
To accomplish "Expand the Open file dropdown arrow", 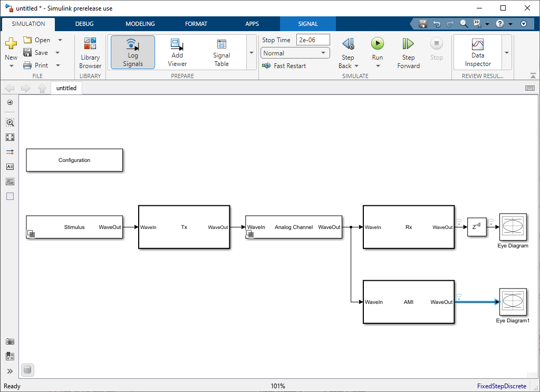I will [60, 40].
